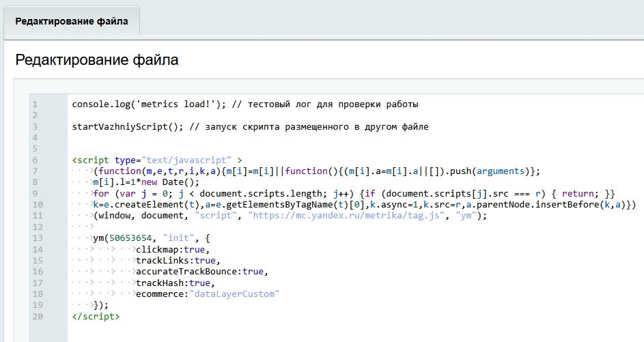
Task: Click the 'for (var j = 0' loop line
Action: (x=354, y=194)
